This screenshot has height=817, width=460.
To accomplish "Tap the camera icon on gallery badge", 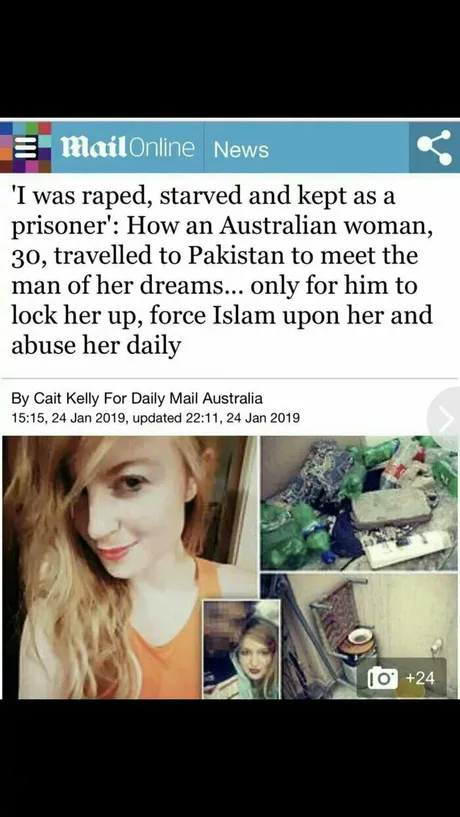I will tap(383, 678).
